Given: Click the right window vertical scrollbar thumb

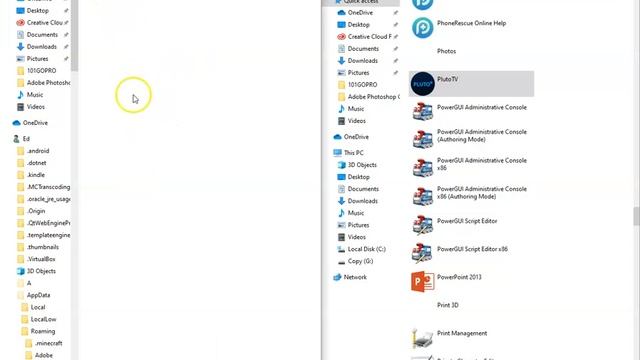Looking at the screenshot, I should pos(636,216).
